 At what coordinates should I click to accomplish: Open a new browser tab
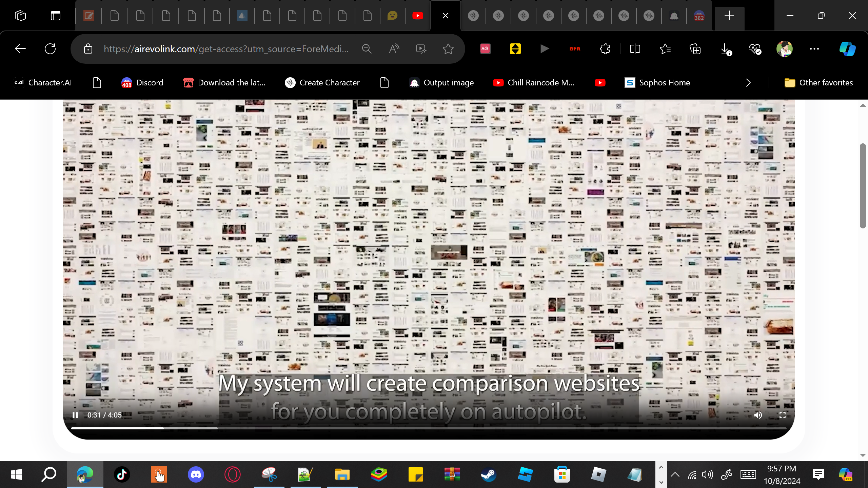click(729, 16)
